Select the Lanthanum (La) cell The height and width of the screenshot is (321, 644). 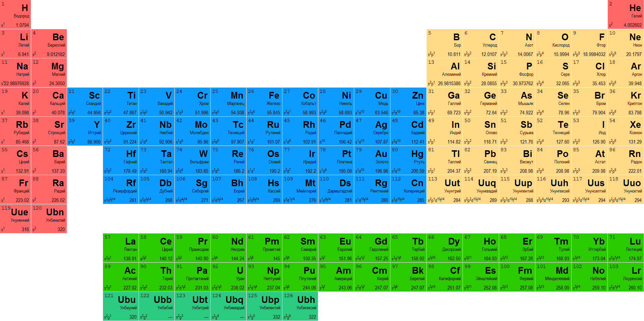click(x=121, y=248)
